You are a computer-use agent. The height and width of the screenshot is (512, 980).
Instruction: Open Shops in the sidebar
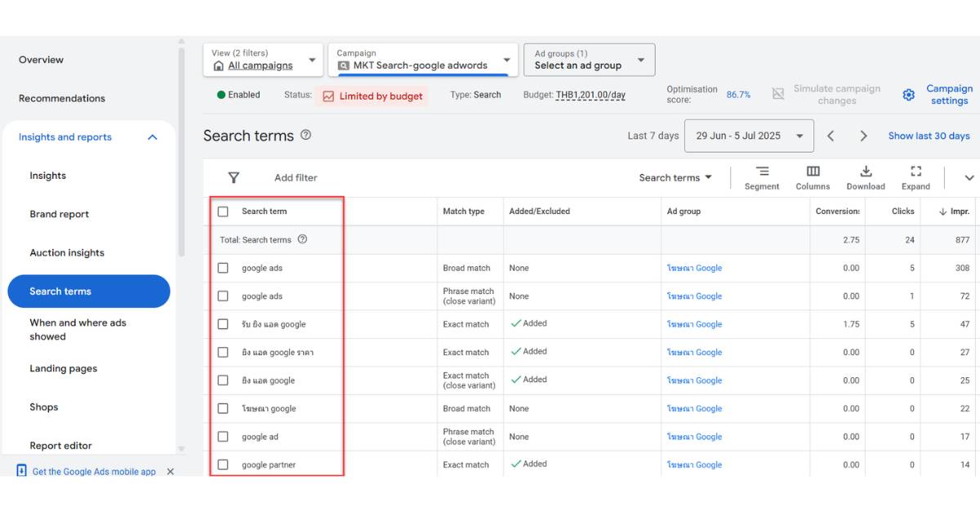(43, 407)
